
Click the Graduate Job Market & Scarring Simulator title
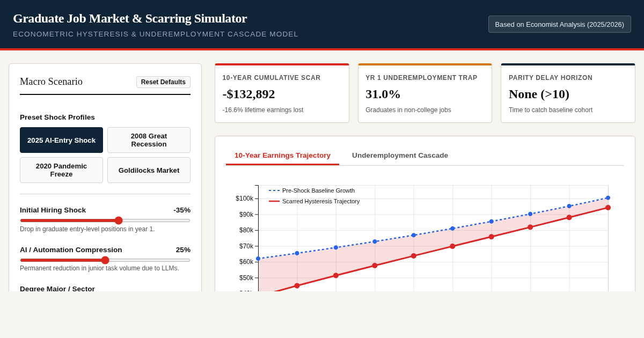click(x=130, y=18)
